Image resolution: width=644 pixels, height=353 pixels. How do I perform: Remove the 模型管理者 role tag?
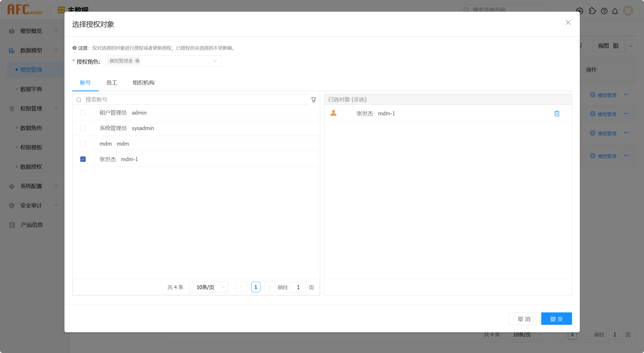tap(137, 61)
